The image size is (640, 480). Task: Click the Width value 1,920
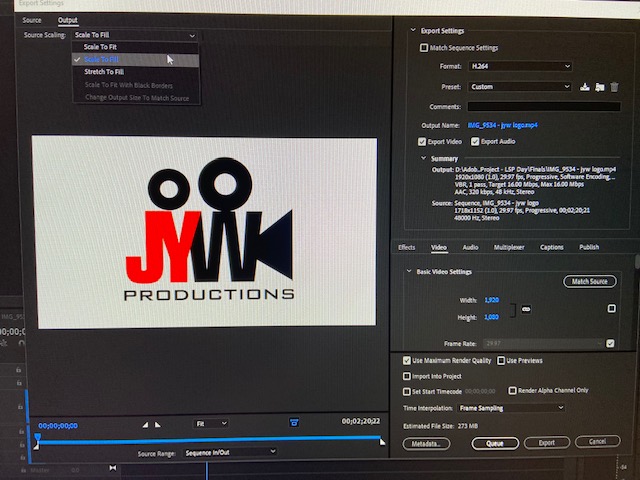491,300
